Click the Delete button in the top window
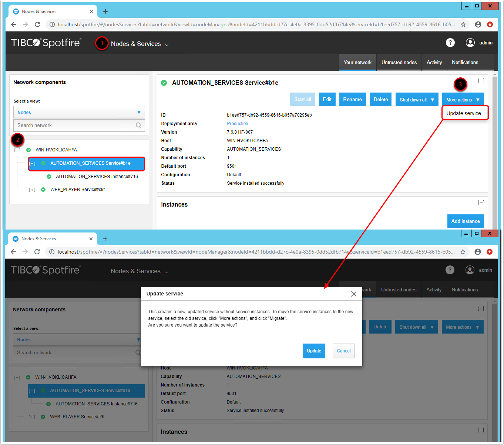The image size is (504, 445). point(381,99)
